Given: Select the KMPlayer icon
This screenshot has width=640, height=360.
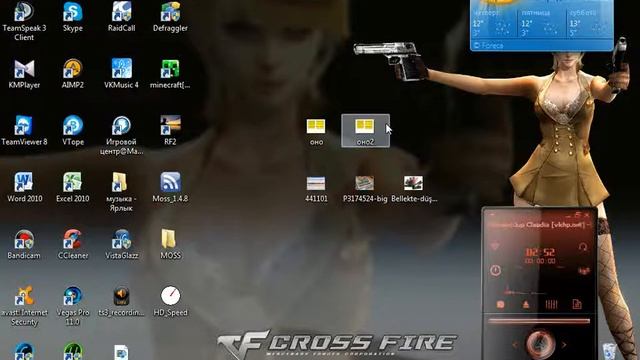Looking at the screenshot, I should tap(24, 74).
